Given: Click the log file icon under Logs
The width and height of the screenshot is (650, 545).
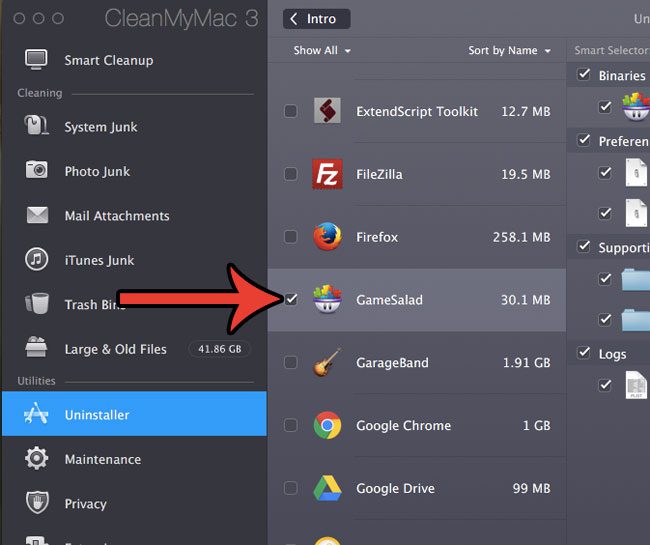Looking at the screenshot, I should pos(636,385).
